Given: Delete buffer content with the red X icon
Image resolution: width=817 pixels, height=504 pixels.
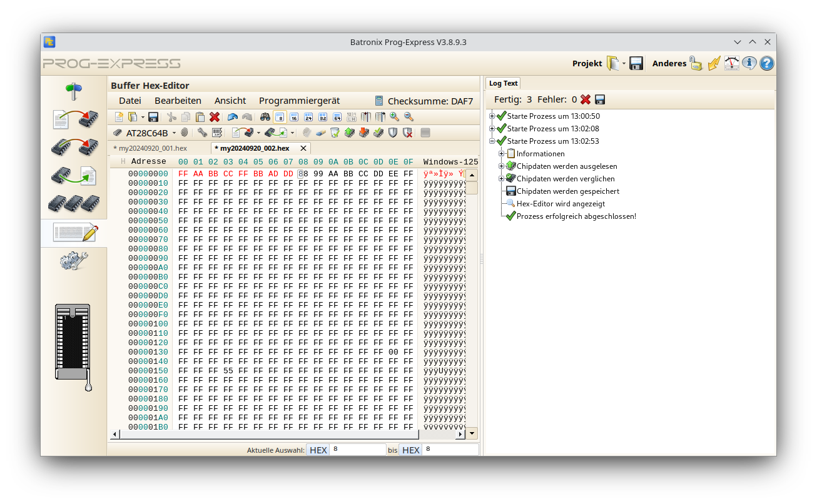Looking at the screenshot, I should pyautogui.click(x=214, y=117).
